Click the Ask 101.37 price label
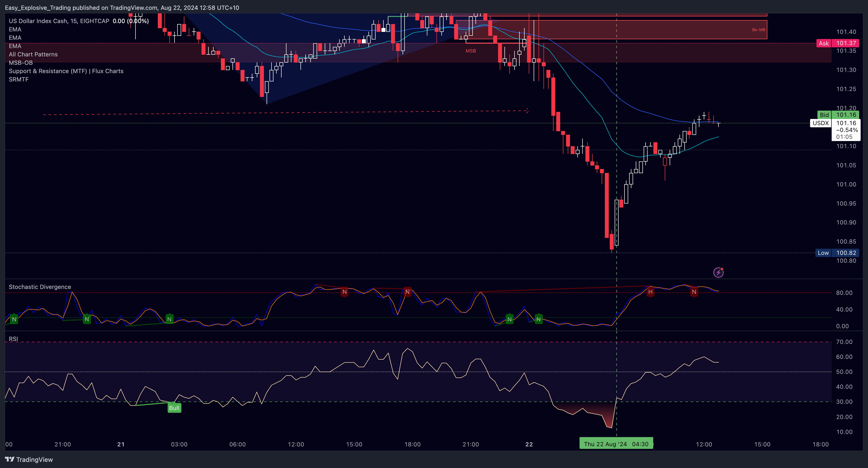 point(838,43)
